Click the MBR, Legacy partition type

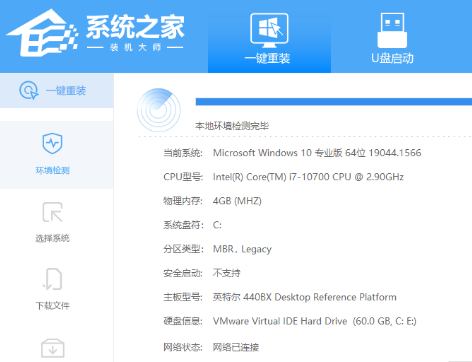[242, 249]
